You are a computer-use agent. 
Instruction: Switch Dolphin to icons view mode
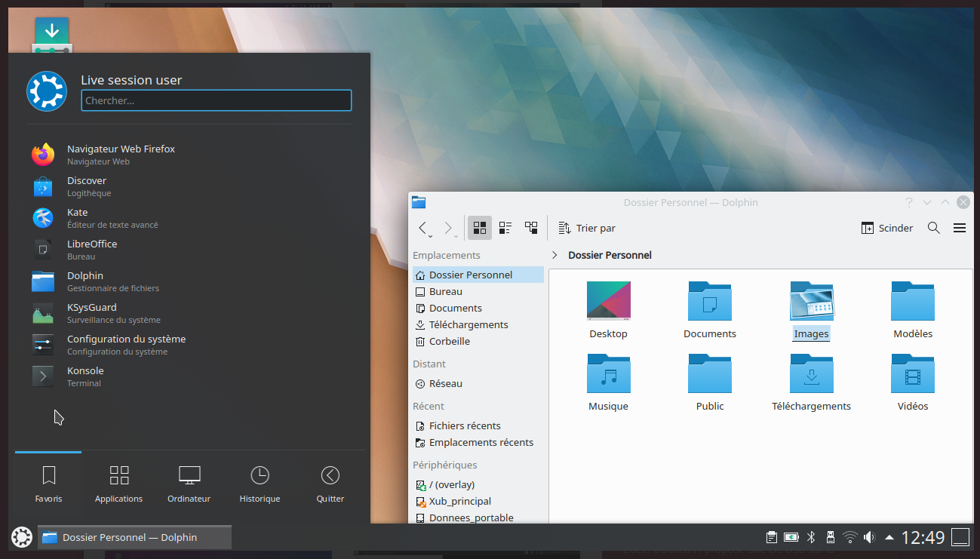pyautogui.click(x=480, y=228)
